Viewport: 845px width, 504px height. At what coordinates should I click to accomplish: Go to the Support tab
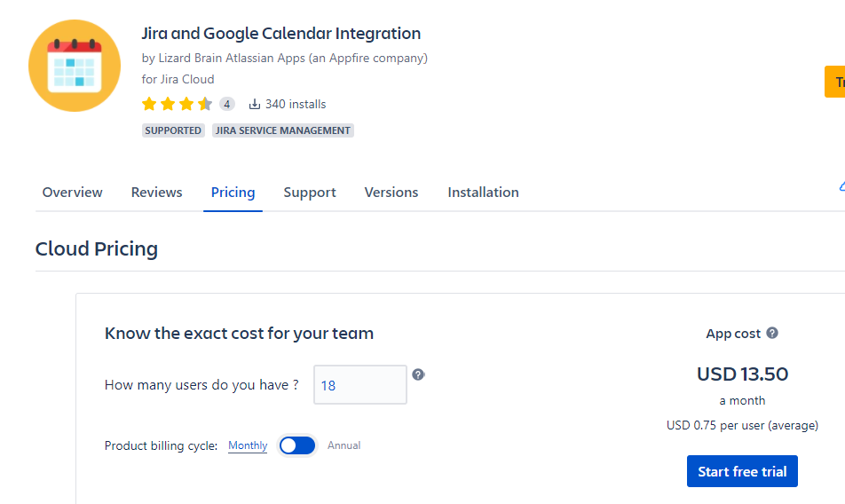pos(310,193)
